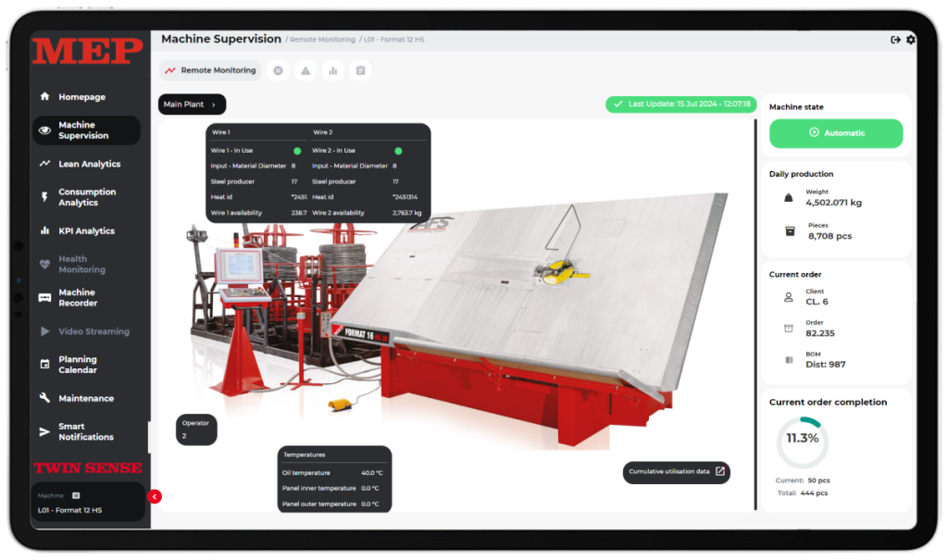This screenshot has height=560, width=948.
Task: Click the machine selector L01 - Format 12 HS
Action: pyautogui.click(x=88, y=502)
